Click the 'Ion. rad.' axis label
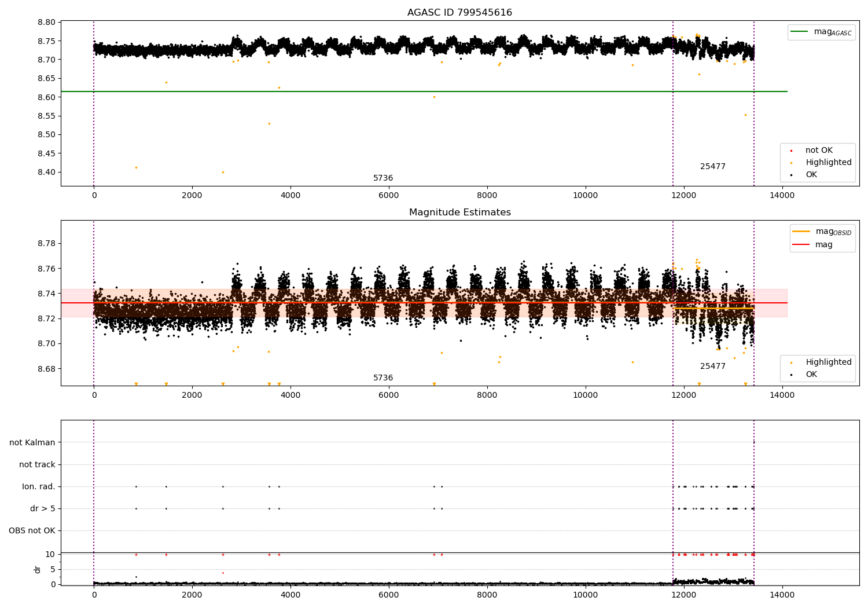The image size is (868, 608). pyautogui.click(x=39, y=487)
